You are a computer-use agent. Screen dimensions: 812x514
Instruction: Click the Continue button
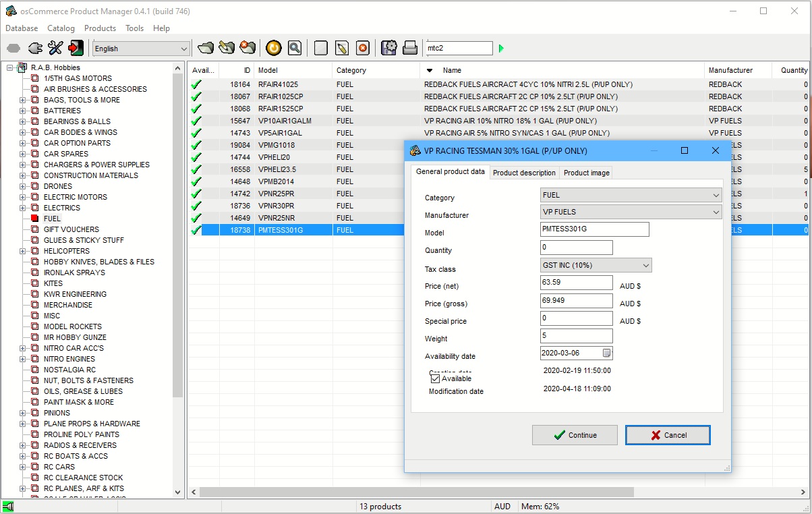coord(575,435)
